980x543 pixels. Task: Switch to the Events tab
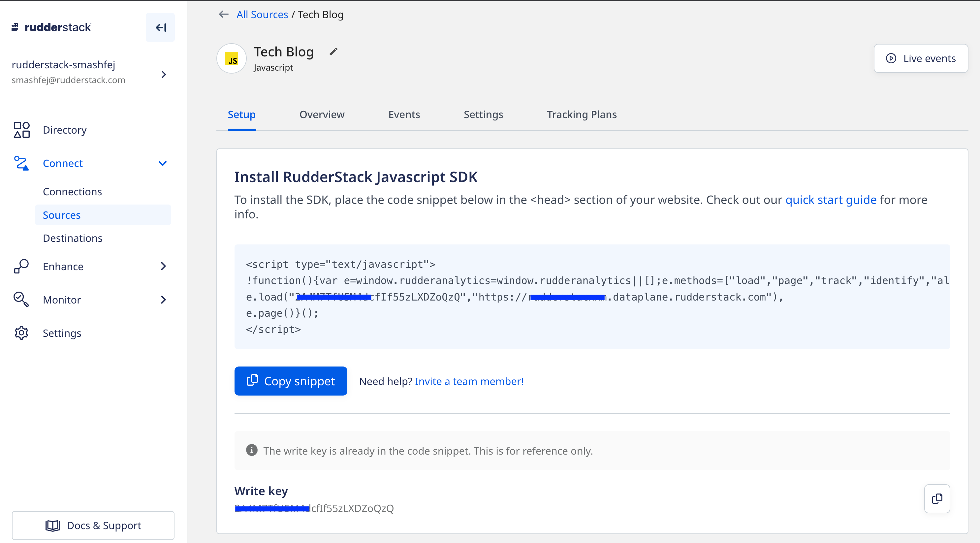404,114
